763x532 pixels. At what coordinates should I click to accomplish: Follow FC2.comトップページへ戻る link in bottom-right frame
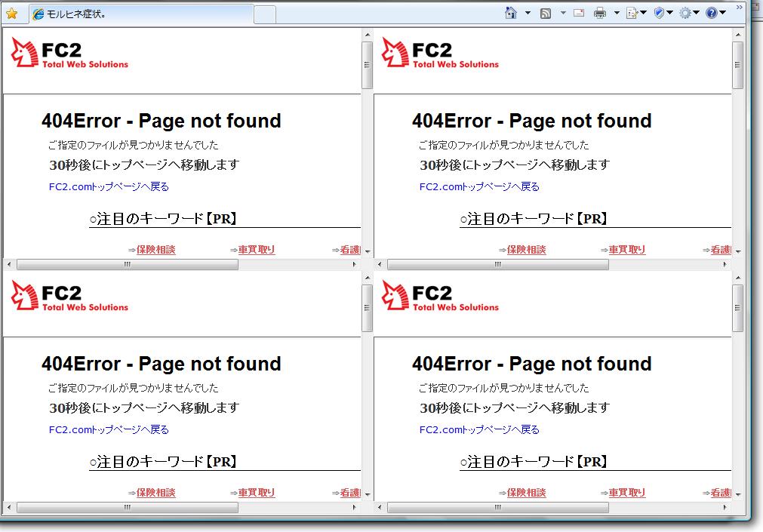479,429
